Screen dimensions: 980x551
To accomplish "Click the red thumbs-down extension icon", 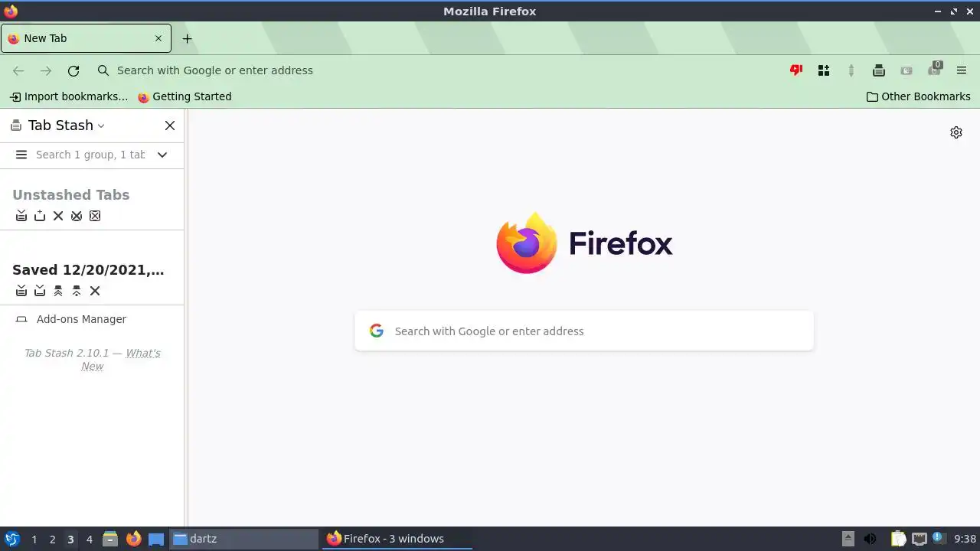I will click(x=796, y=70).
